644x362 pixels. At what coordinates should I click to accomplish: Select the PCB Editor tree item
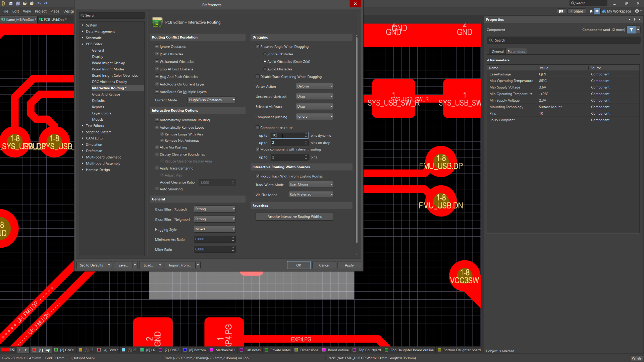pyautogui.click(x=95, y=44)
